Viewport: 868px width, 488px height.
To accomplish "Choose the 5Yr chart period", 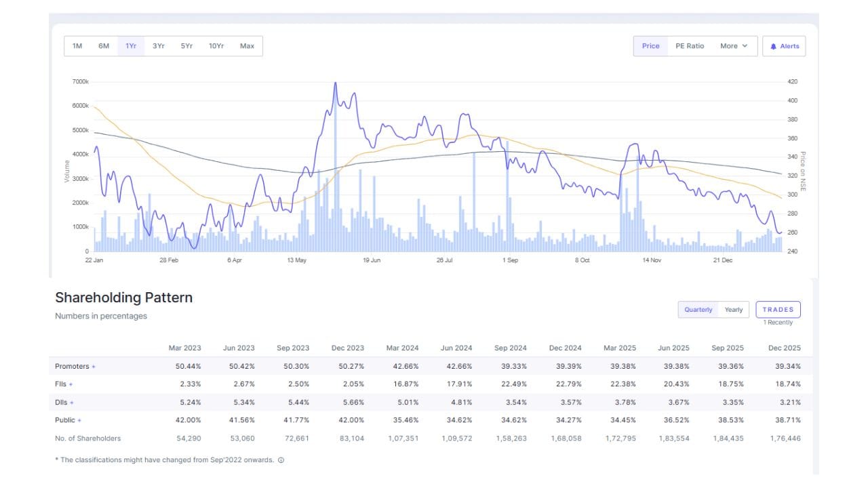I will click(x=186, y=46).
